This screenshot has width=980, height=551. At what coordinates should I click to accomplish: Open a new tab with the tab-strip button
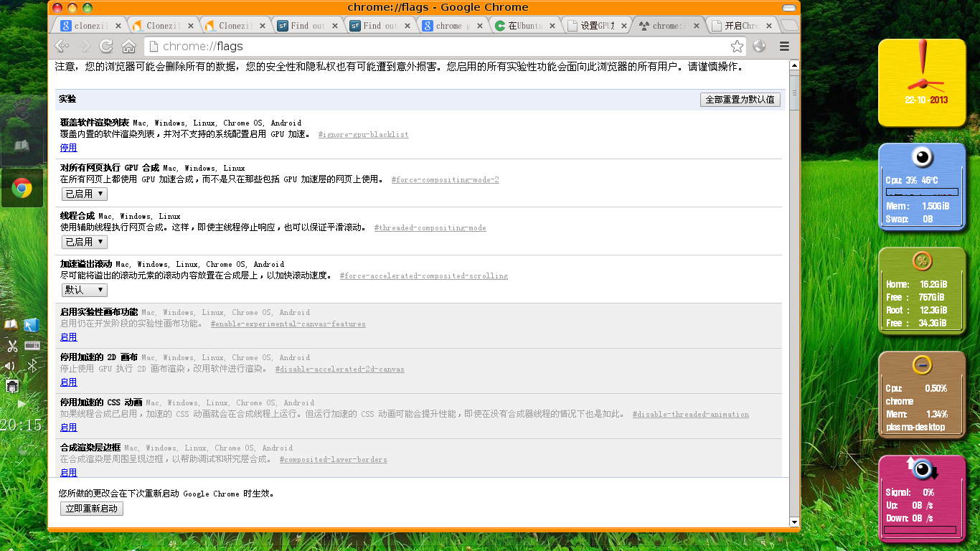[788, 25]
